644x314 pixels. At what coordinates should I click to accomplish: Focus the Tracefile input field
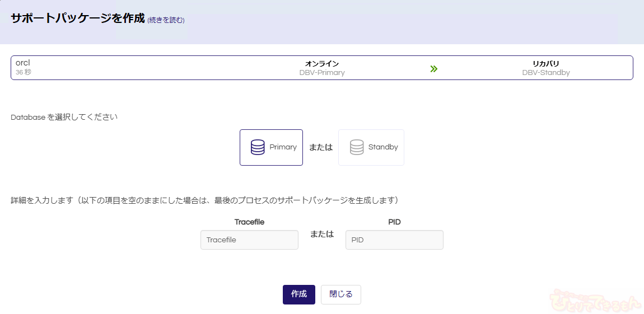pyautogui.click(x=249, y=240)
